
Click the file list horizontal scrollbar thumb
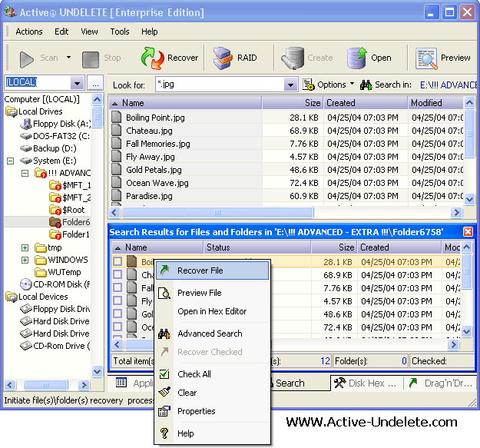click(x=217, y=212)
